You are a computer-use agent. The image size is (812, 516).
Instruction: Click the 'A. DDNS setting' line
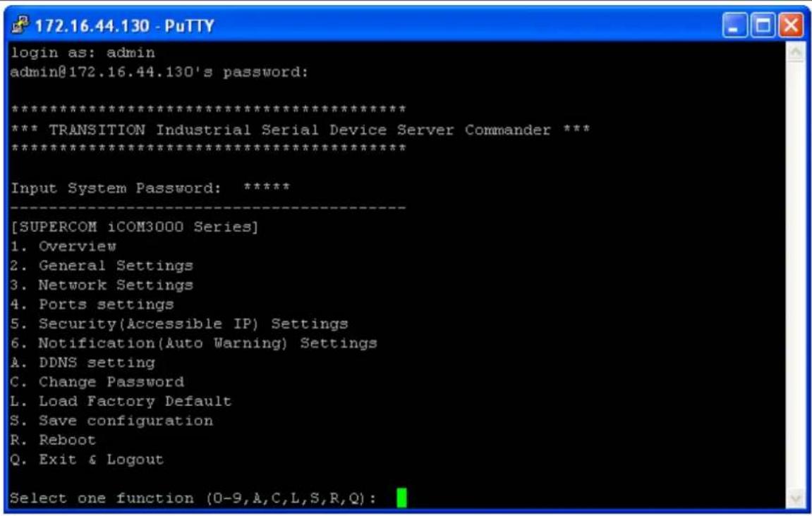(83, 363)
